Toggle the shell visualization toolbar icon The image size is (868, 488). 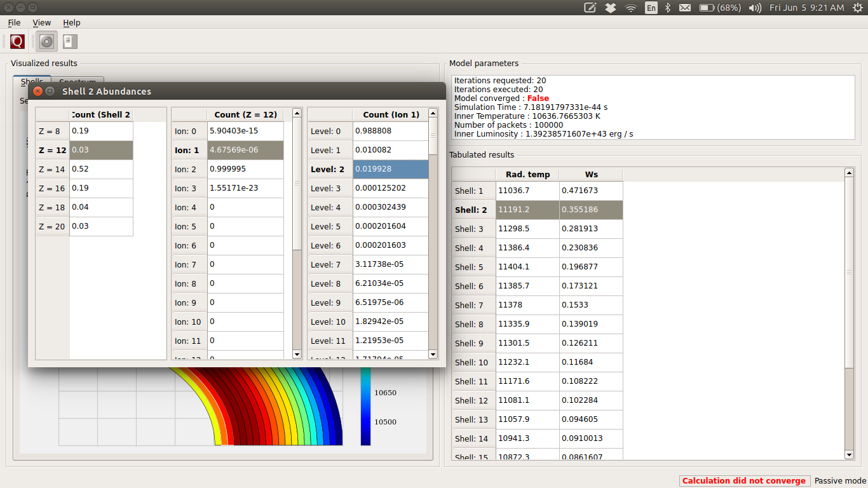click(x=46, y=42)
